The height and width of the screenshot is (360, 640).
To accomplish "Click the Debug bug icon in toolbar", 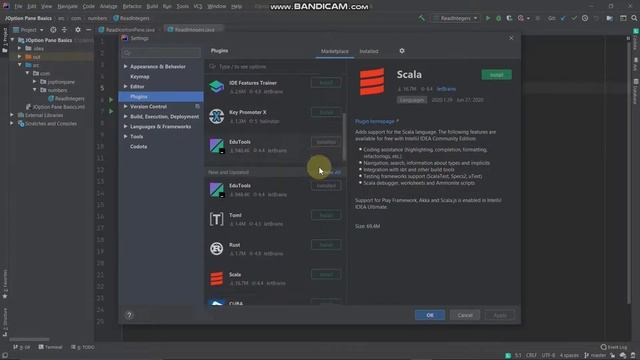I will pyautogui.click(x=498, y=18).
